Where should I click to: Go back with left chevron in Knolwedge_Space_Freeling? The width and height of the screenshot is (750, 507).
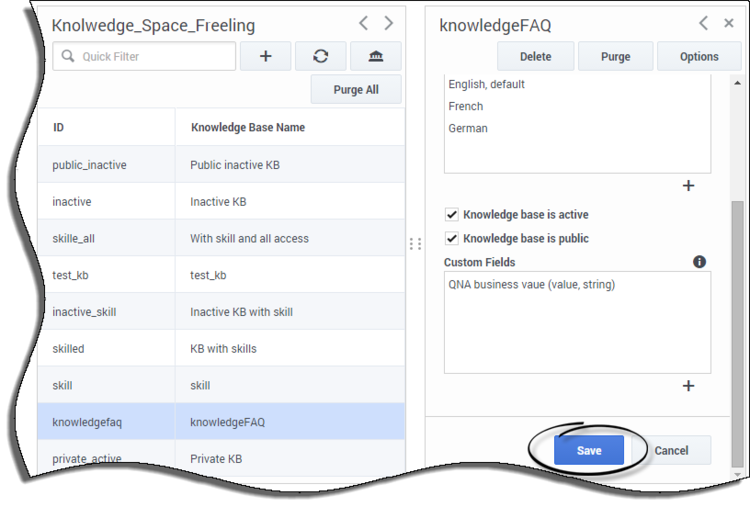pyautogui.click(x=364, y=23)
